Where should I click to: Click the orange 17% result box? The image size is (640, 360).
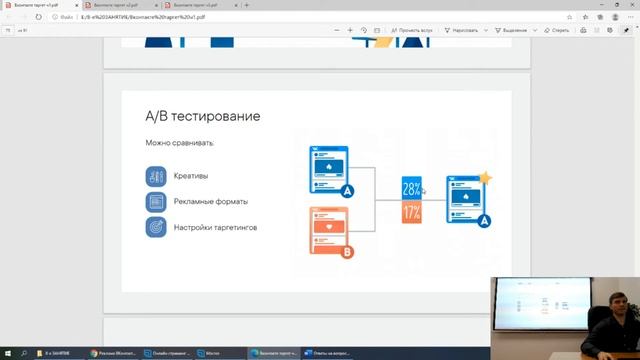[411, 212]
